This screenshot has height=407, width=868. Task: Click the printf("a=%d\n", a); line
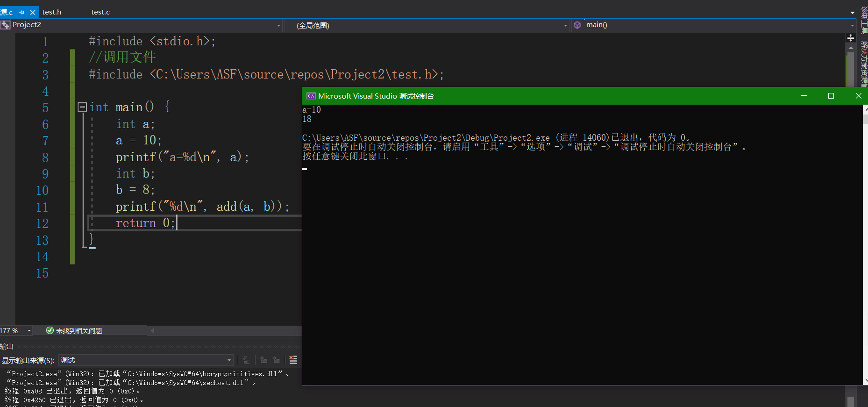(183, 157)
